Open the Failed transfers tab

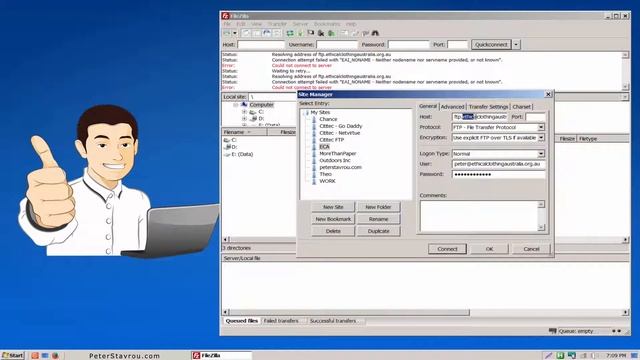pyautogui.click(x=281, y=321)
